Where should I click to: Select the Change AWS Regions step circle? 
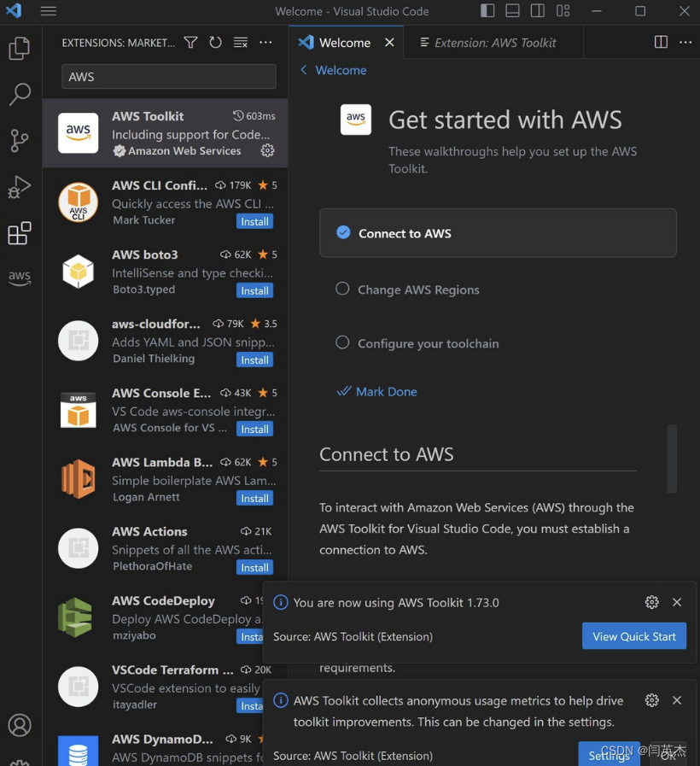[342, 289]
